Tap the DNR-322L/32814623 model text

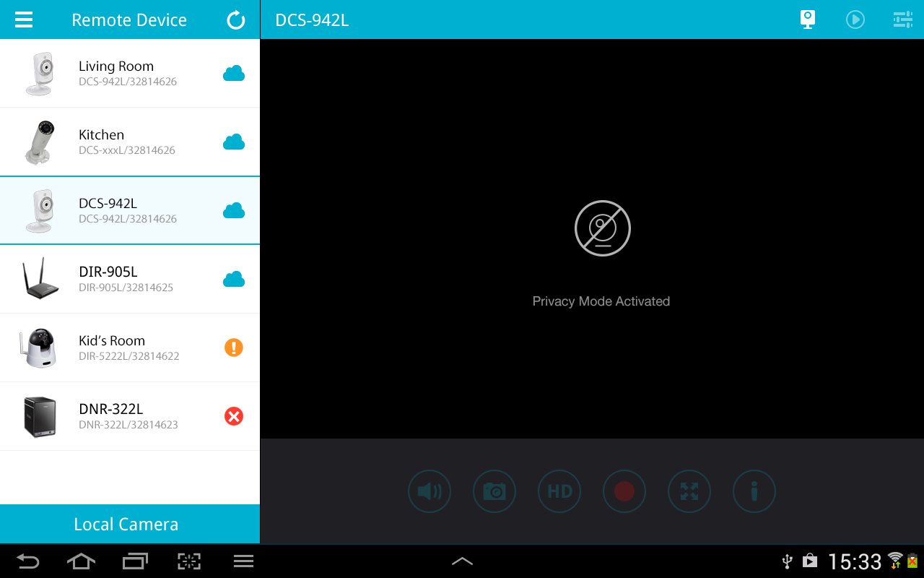tap(128, 425)
